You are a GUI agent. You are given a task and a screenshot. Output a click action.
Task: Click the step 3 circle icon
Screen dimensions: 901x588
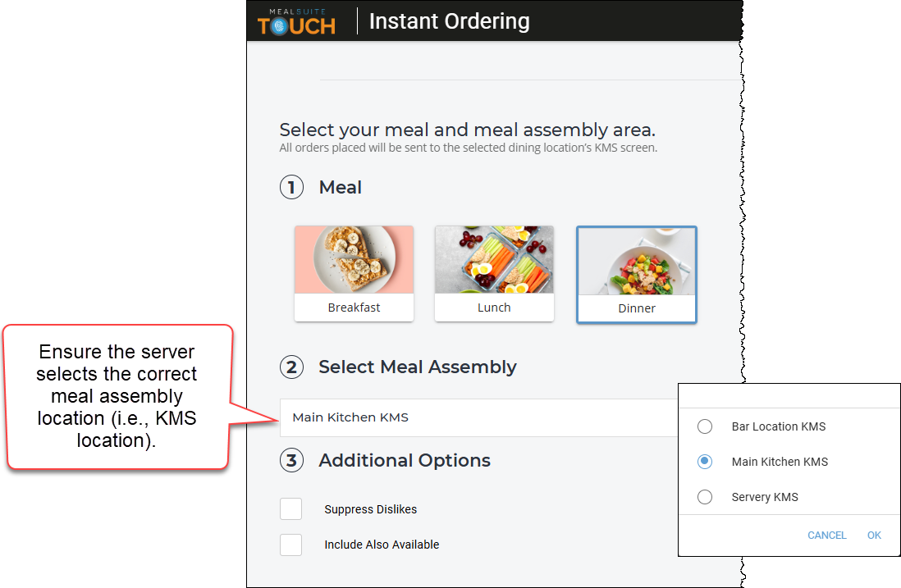[x=292, y=461]
